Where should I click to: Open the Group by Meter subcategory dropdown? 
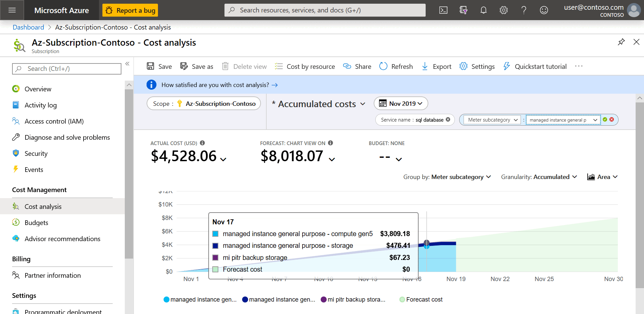pos(447,177)
